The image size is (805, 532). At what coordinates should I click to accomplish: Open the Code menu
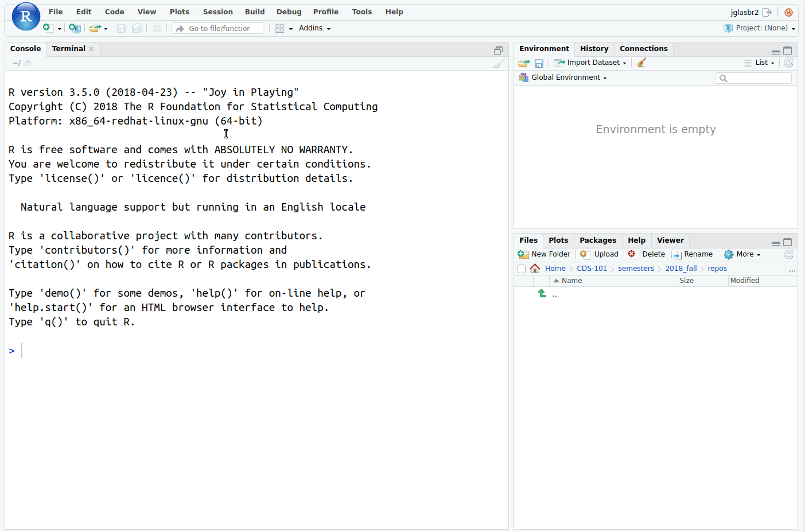pos(114,11)
